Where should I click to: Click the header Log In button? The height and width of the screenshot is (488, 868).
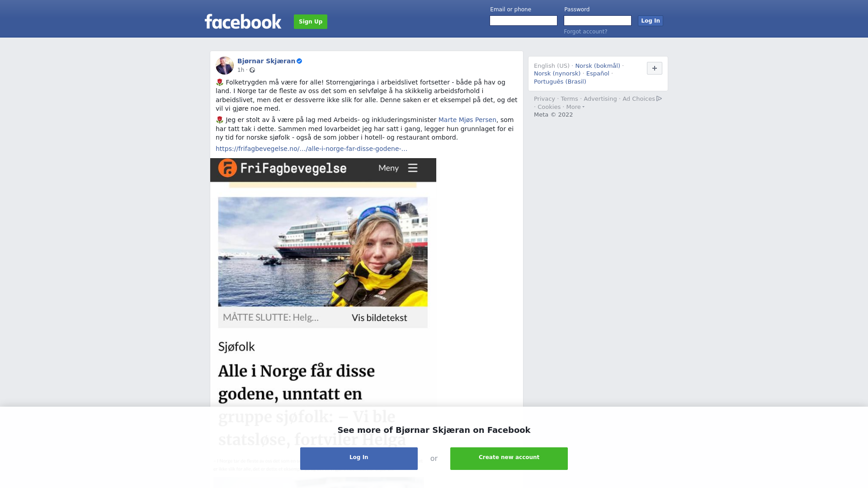click(651, 21)
